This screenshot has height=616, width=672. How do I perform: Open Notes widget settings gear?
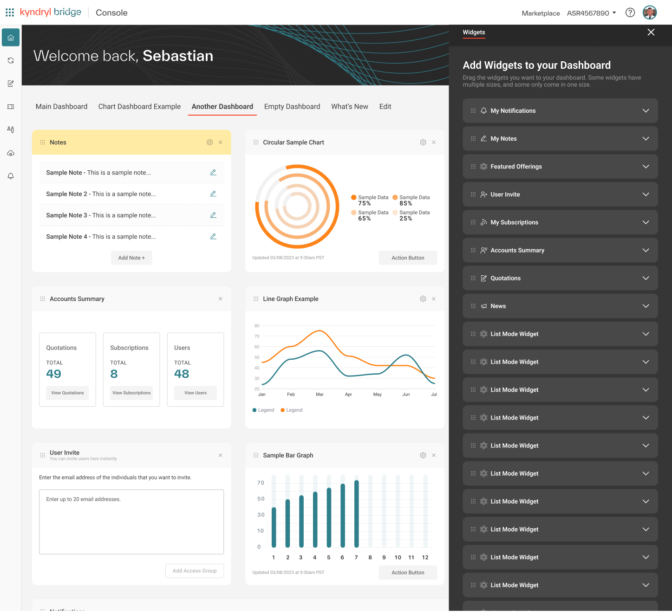209,143
